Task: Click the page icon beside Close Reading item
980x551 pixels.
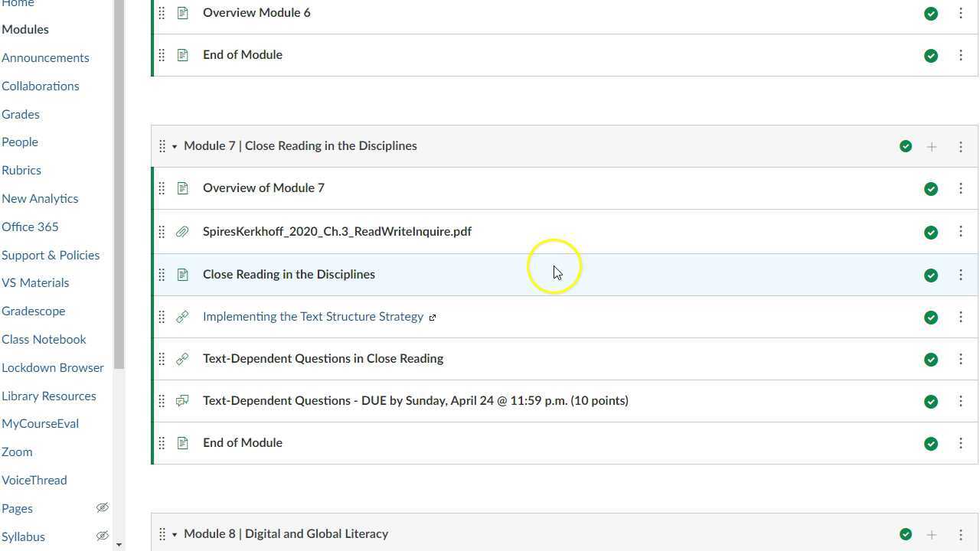Action: click(182, 274)
